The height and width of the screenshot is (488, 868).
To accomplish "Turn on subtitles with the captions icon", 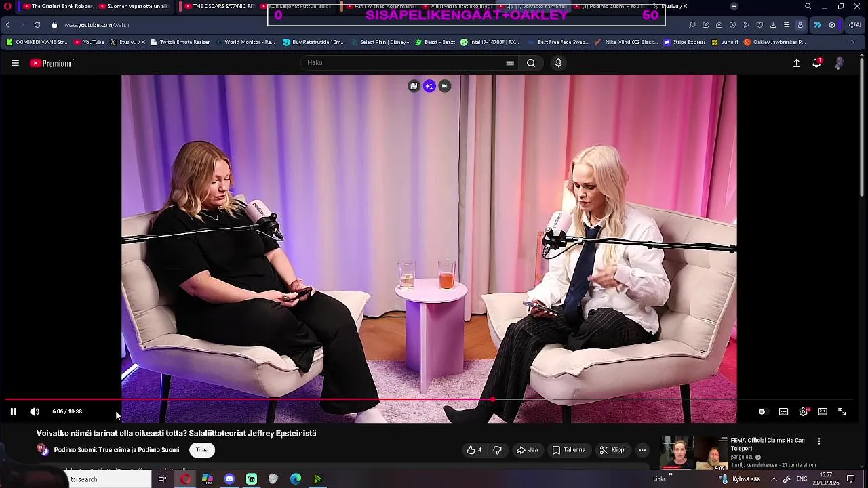I will coord(783,411).
